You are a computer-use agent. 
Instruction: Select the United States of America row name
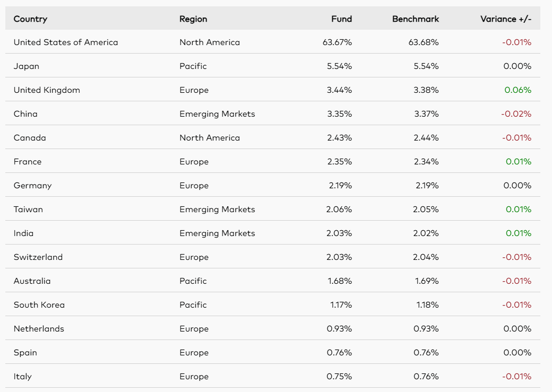[66, 42]
